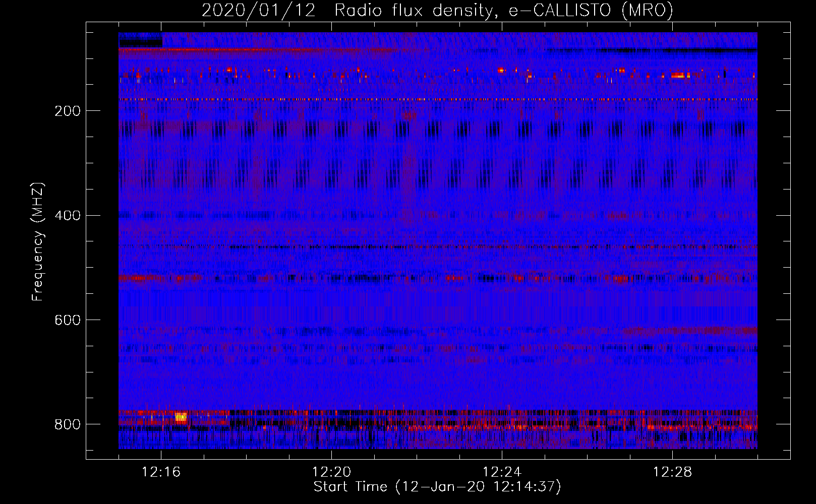Screen dimensions: 816x504
Task: Click the 400 frequency tick label
Action: (x=68, y=216)
